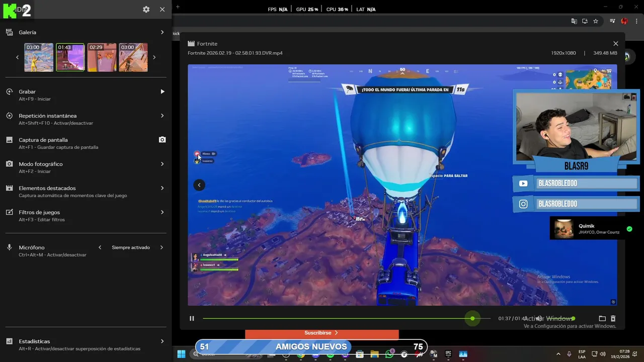Show previous gallery thumbnails with left arrow
644x362 pixels.
click(x=17, y=57)
